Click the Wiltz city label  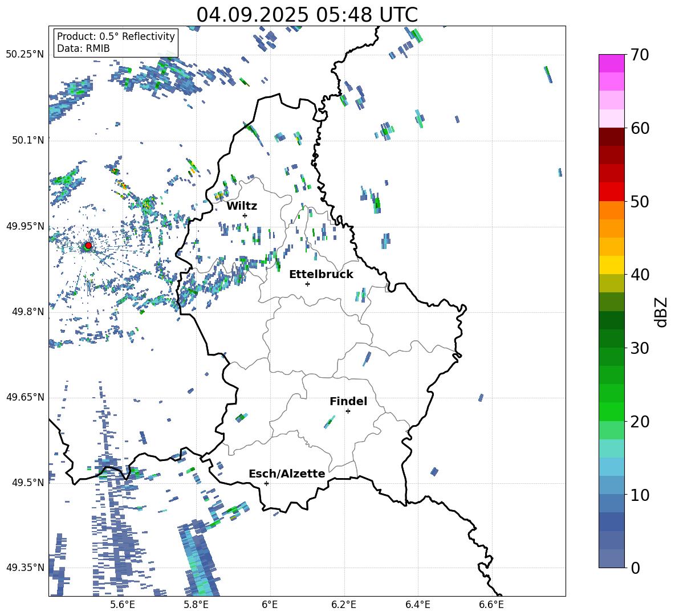click(242, 206)
